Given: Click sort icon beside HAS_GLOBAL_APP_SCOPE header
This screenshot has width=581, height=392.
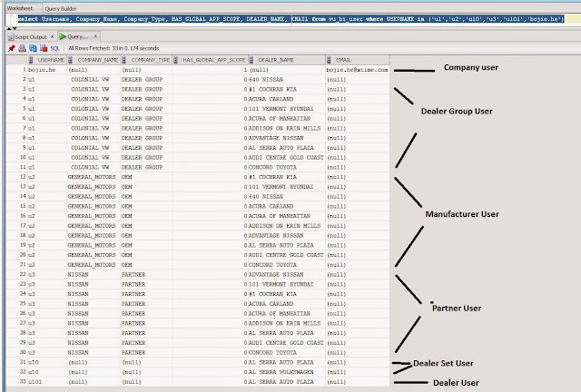Looking at the screenshot, I should coord(175,60).
